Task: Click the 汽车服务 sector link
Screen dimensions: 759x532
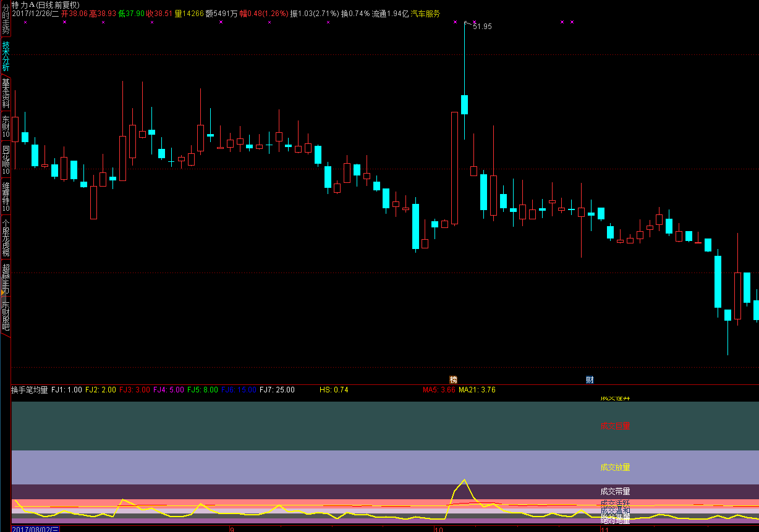Action: 425,13
